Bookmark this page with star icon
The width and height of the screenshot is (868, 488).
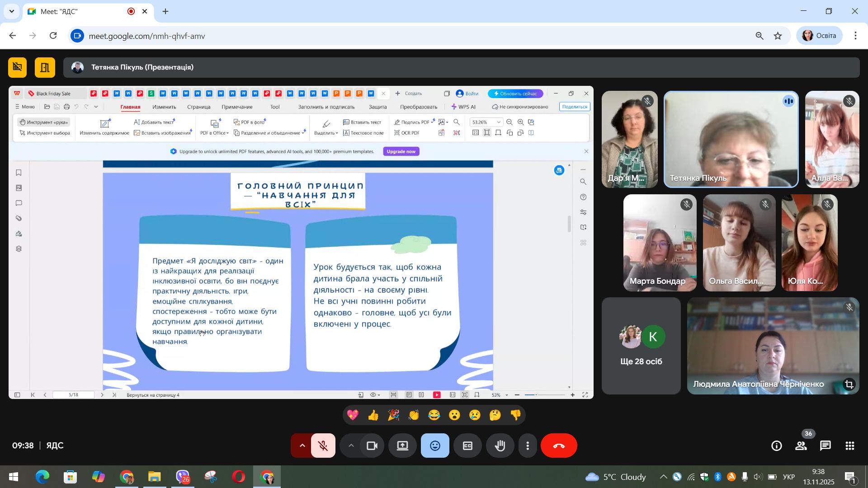click(778, 36)
